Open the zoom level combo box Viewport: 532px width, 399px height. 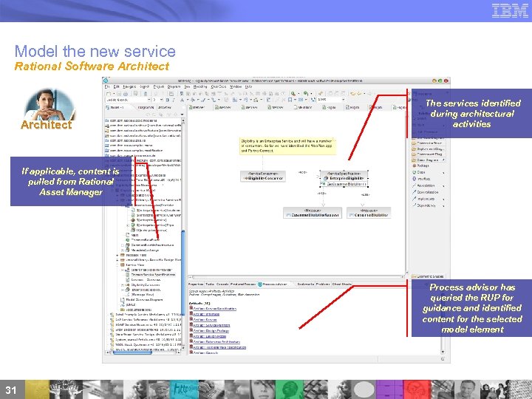click(x=331, y=100)
